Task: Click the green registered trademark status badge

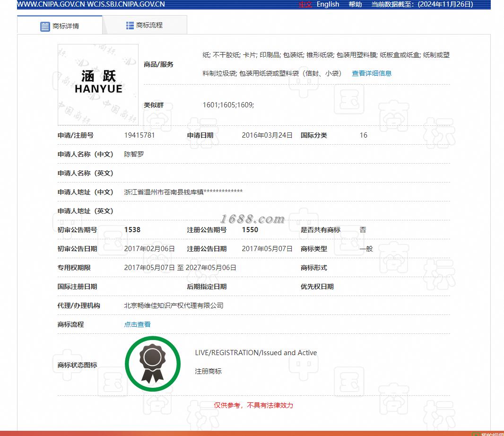Action: click(x=153, y=364)
